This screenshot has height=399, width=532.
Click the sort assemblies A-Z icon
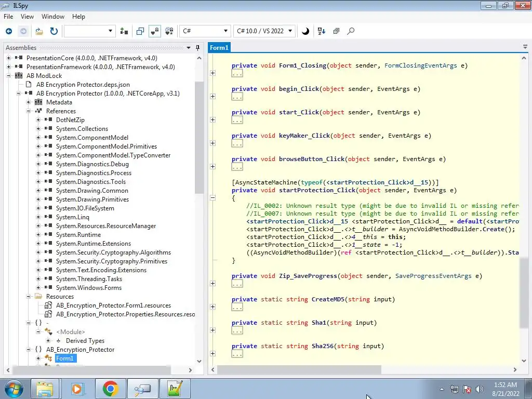pyautogui.click(x=321, y=31)
